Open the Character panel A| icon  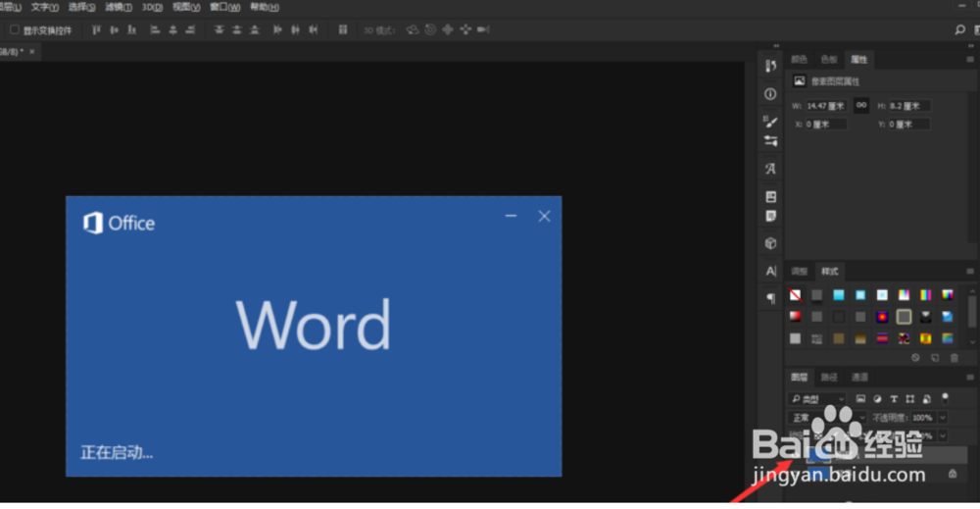coord(770,271)
